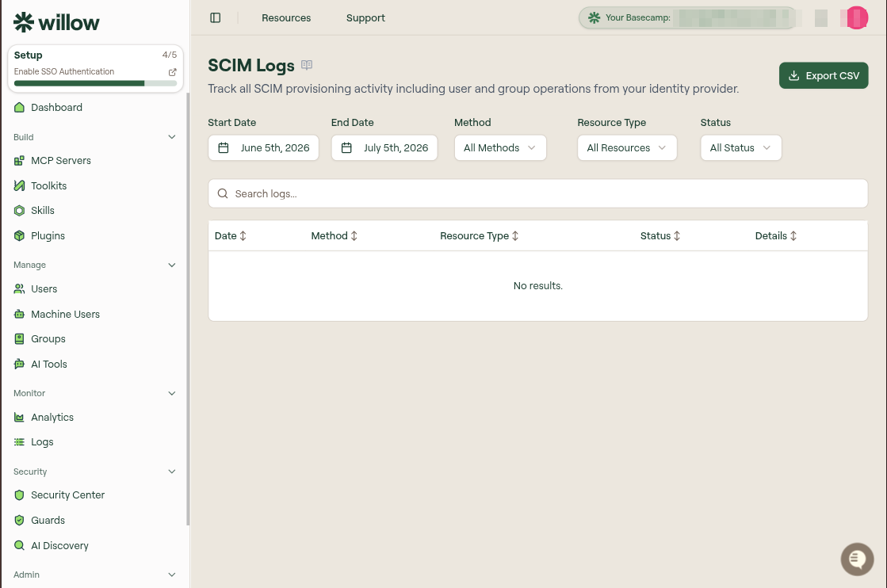This screenshot has height=588, width=887.
Task: Click the Logs list icon
Action: (19, 442)
